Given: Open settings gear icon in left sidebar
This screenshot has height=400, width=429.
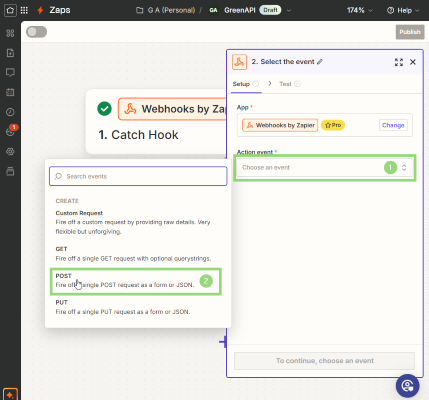Looking at the screenshot, I should pos(10,152).
